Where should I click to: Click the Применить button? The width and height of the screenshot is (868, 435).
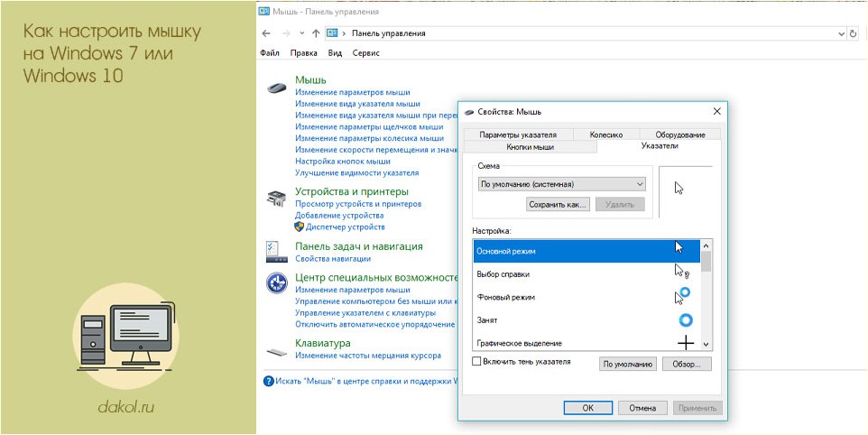(697, 408)
